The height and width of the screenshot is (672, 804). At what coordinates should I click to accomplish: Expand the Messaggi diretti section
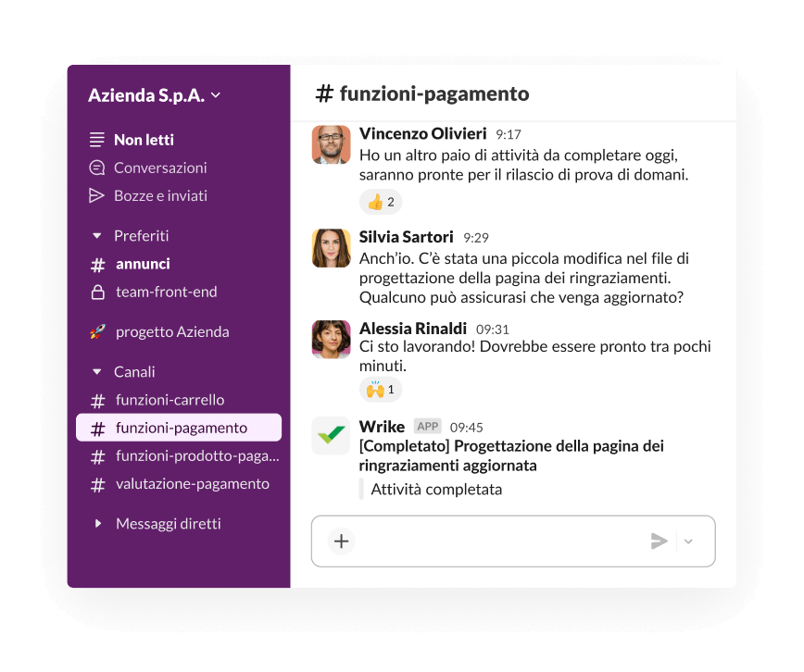(97, 524)
